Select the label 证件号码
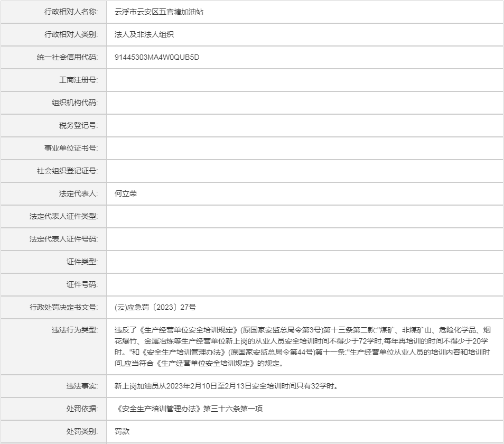The height and width of the screenshot is (444, 504). tap(82, 284)
